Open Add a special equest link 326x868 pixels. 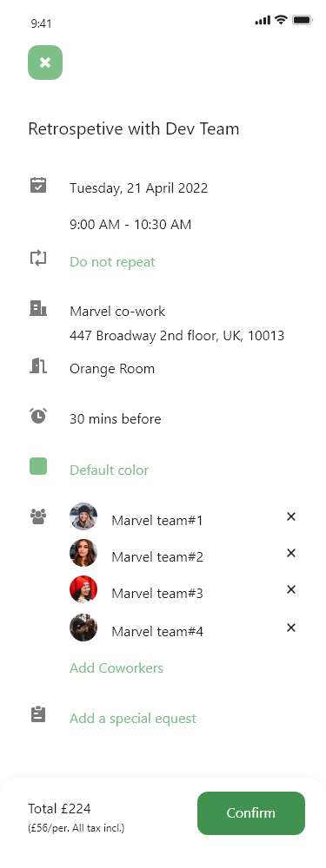pos(133,719)
